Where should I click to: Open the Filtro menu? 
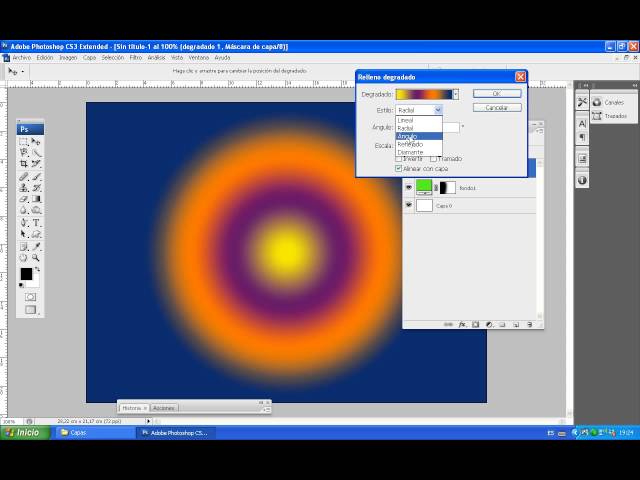click(136, 58)
